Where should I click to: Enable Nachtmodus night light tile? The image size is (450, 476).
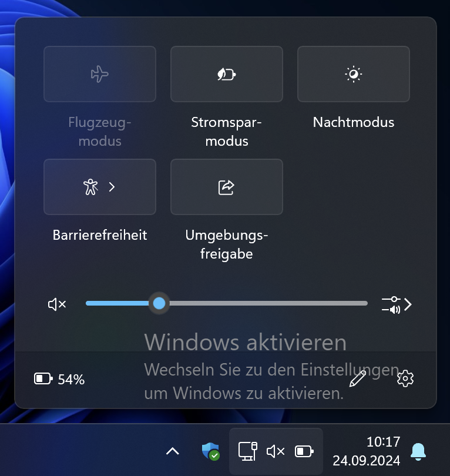click(354, 74)
